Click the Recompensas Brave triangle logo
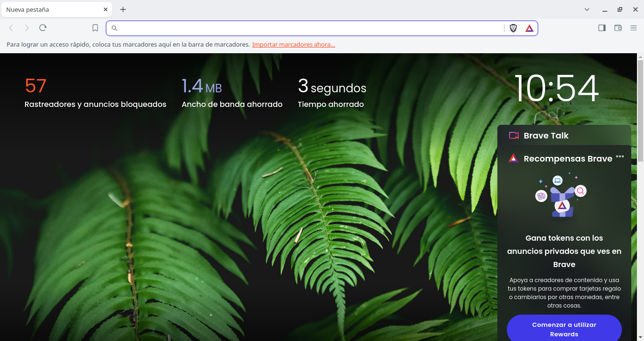 pos(514,159)
